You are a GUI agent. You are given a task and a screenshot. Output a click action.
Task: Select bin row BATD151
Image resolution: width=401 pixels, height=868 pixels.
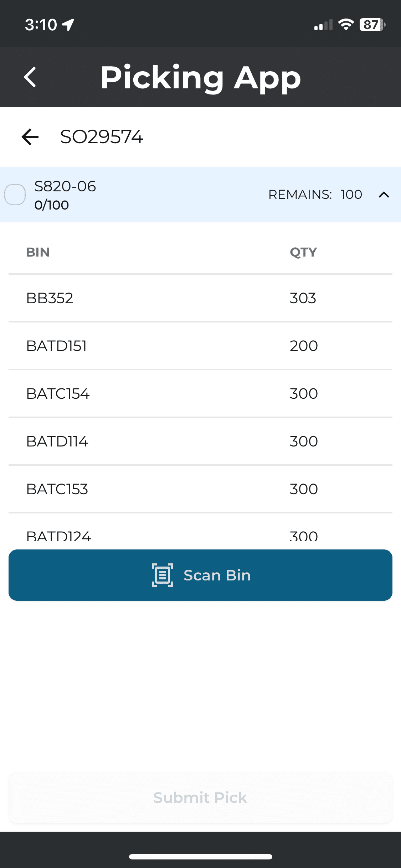(200, 346)
